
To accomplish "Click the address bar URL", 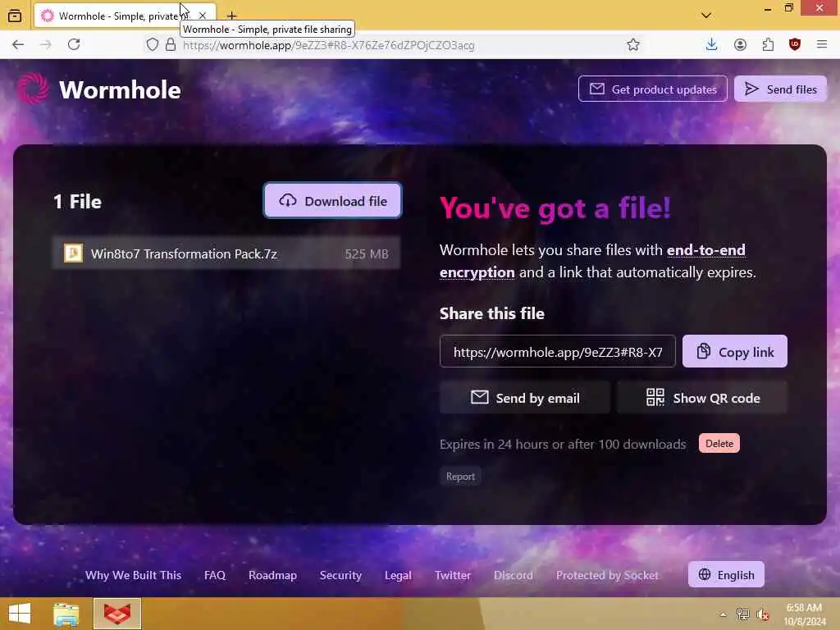I will [328, 45].
